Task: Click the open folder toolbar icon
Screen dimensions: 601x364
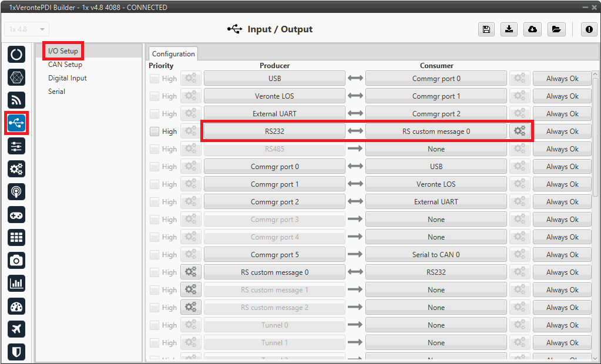Action: point(555,29)
